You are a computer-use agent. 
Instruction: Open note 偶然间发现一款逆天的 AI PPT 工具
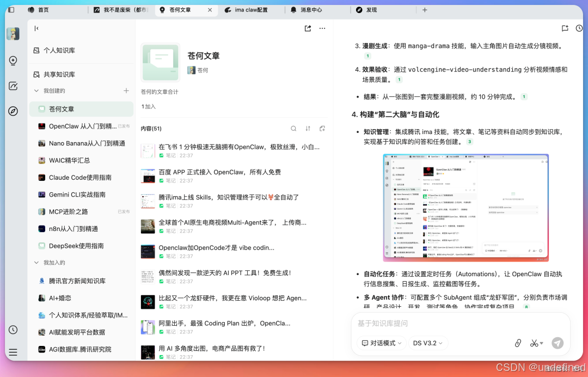234,276
